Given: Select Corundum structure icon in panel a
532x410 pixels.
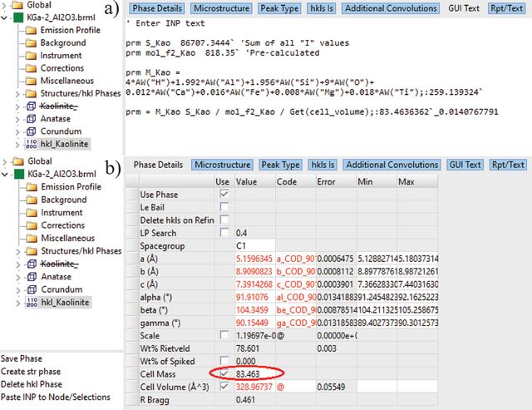Looking at the screenshot, I should coord(32,131).
